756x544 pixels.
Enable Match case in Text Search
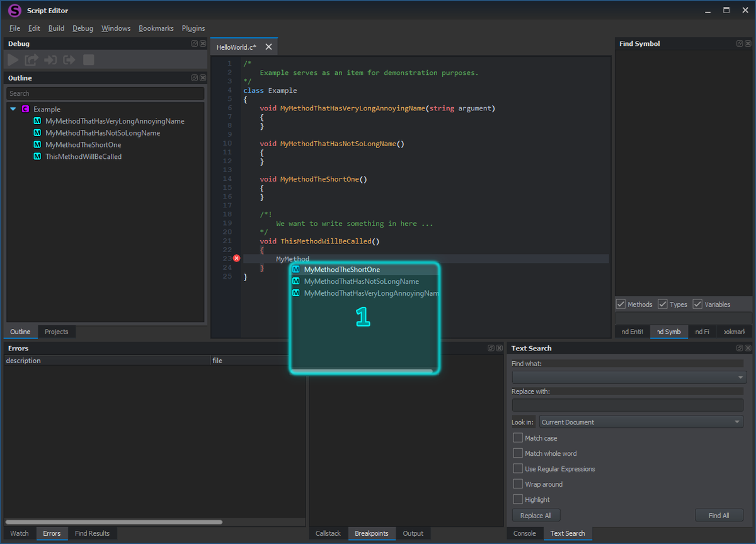(518, 437)
